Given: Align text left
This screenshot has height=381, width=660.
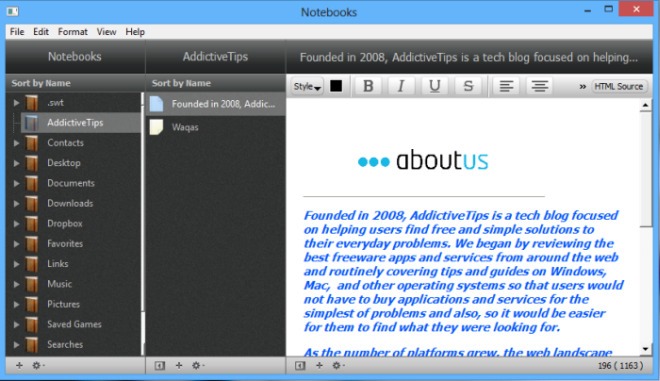Looking at the screenshot, I should click(x=506, y=86).
